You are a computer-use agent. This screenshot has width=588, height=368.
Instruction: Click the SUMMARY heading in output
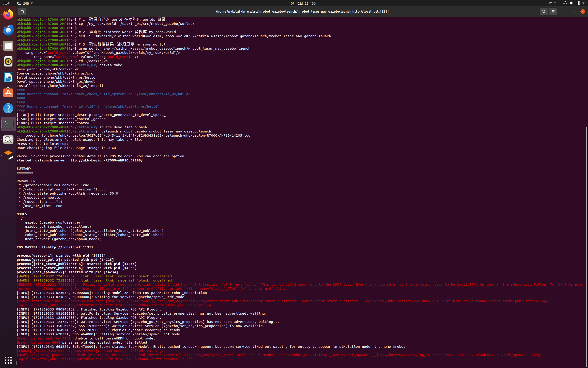24,169
